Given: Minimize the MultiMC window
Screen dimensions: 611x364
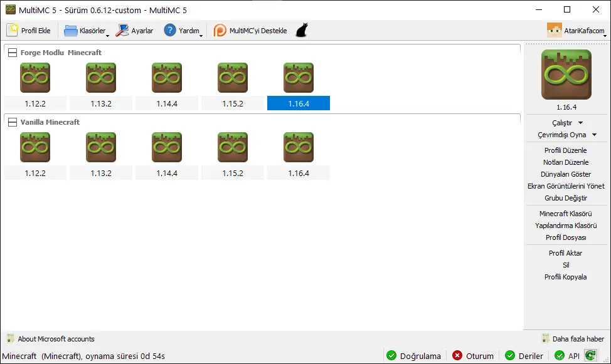Looking at the screenshot, I should 539,10.
